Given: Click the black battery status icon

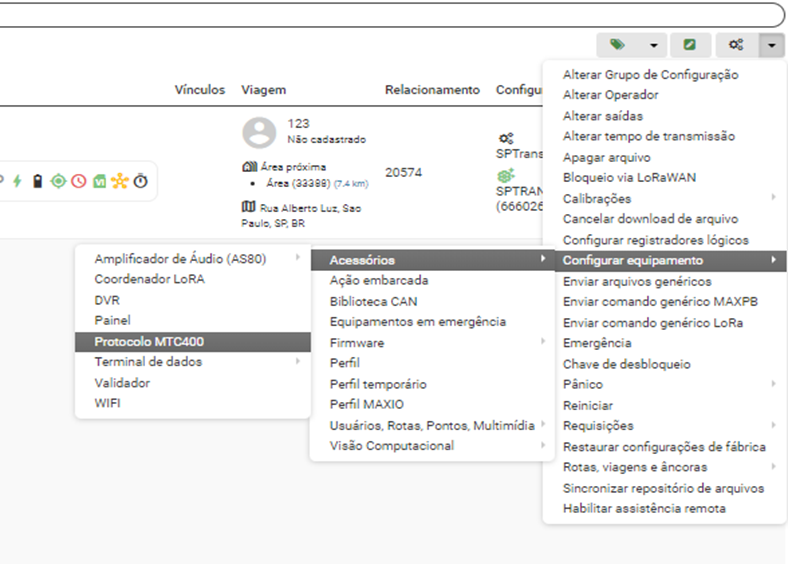Looking at the screenshot, I should point(37,181).
